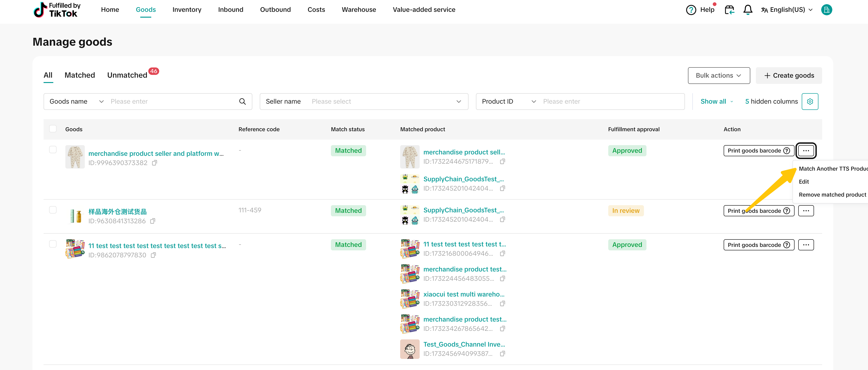Expand the Seller name select dropdown
The height and width of the screenshot is (370, 868).
pyautogui.click(x=364, y=102)
